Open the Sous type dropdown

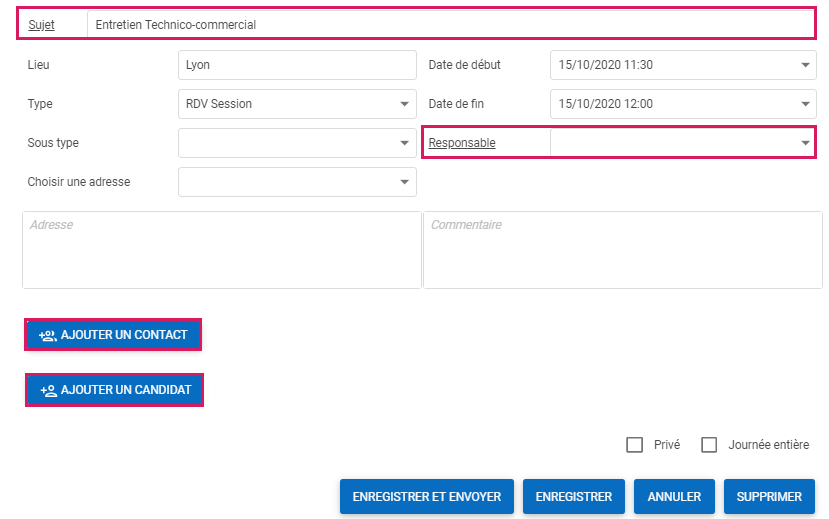pyautogui.click(x=404, y=143)
